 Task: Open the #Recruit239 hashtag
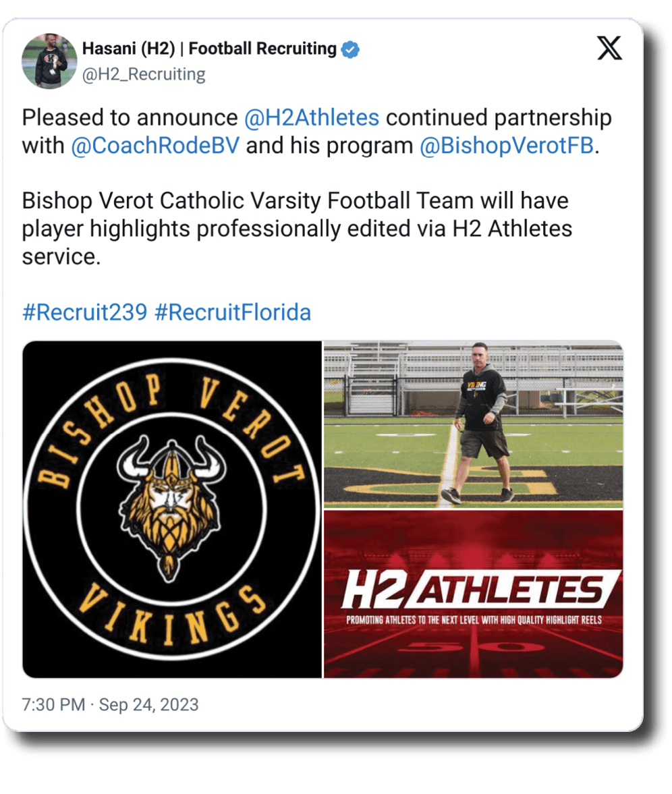pos(84,312)
